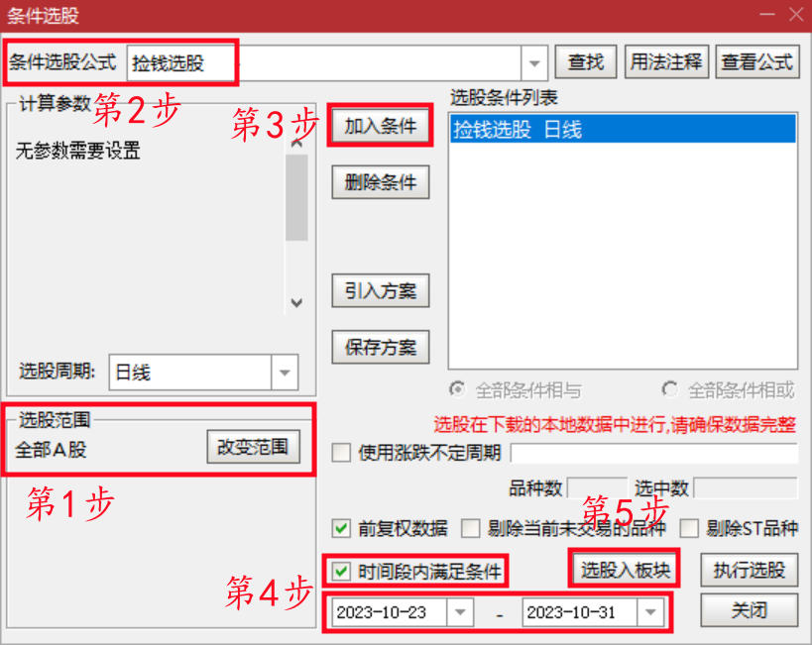Click 删除条件 to remove the condition

[381, 181]
